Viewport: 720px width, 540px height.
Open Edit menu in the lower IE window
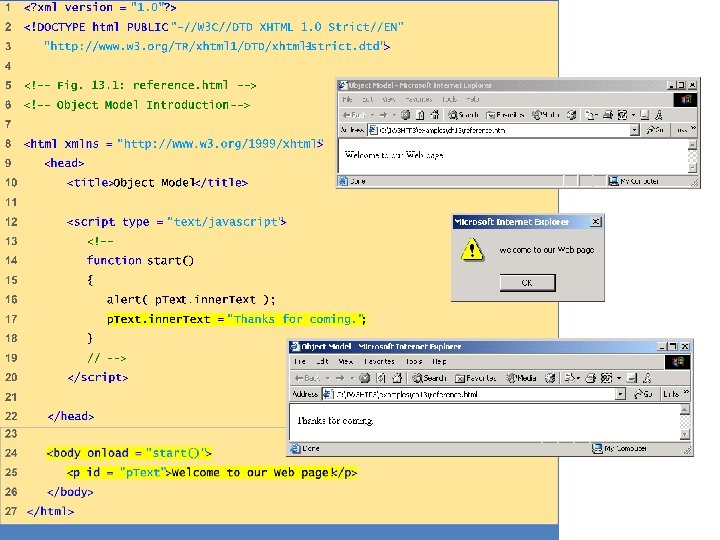coord(322,361)
